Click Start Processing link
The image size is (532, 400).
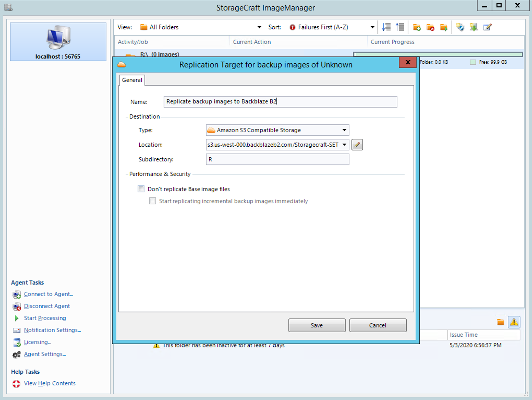tap(45, 318)
